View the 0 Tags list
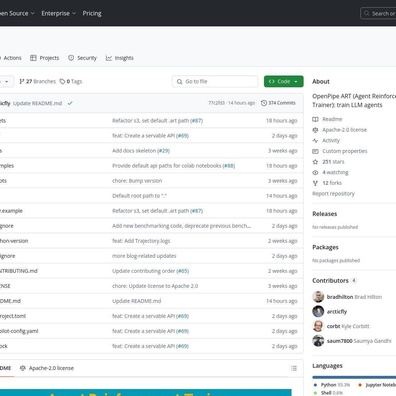The width and height of the screenshot is (396, 396). (x=71, y=81)
